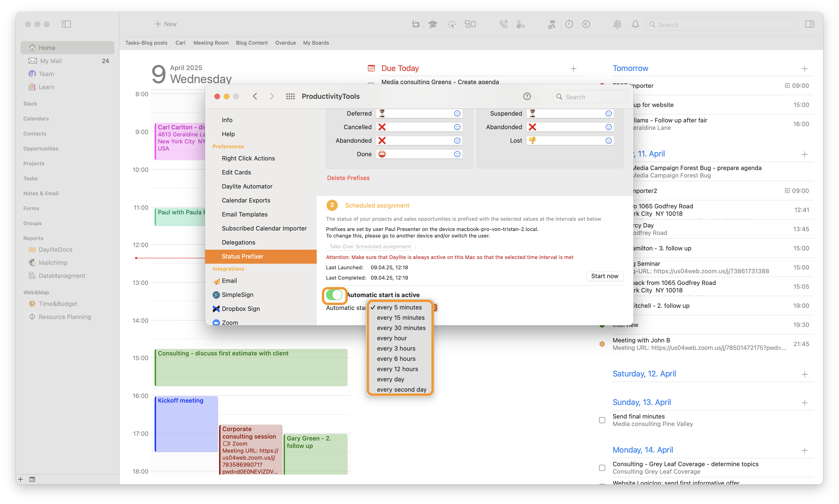This screenshot has width=839, height=504.
Task: Open the Tasks-Blog posts tab
Action: (x=146, y=43)
